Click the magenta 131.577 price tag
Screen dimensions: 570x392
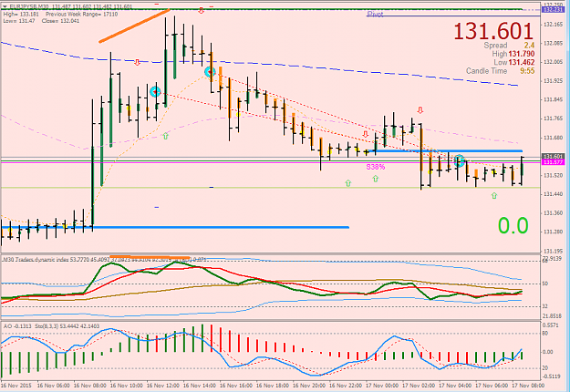[x=553, y=162]
